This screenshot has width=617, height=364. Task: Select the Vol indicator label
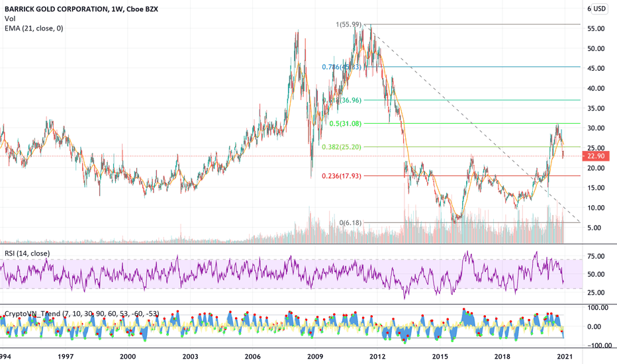click(x=10, y=19)
